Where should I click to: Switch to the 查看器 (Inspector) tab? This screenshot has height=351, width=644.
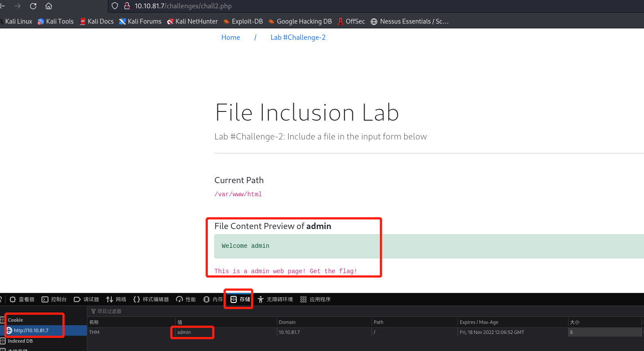click(22, 299)
